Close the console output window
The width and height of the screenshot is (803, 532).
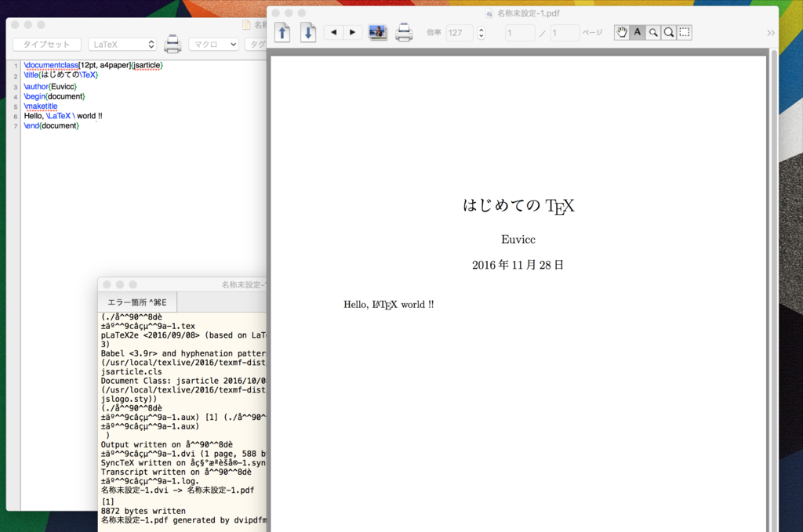click(x=107, y=284)
